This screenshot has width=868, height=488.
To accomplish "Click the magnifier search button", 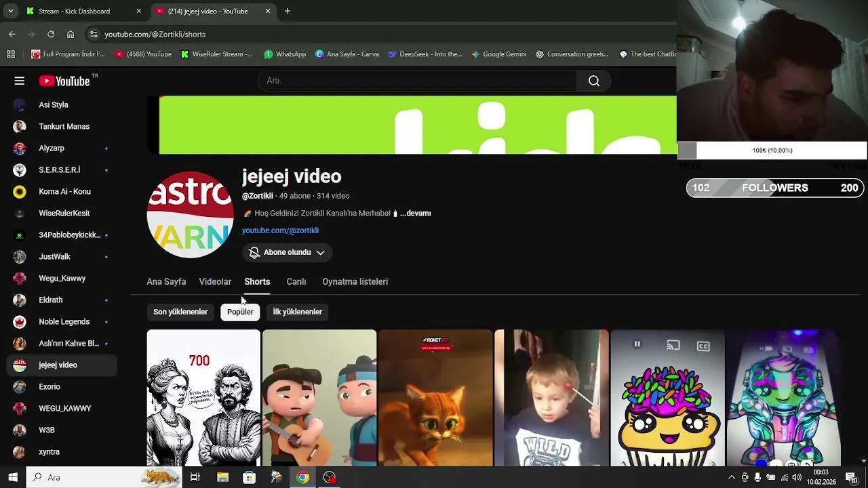I will point(594,81).
